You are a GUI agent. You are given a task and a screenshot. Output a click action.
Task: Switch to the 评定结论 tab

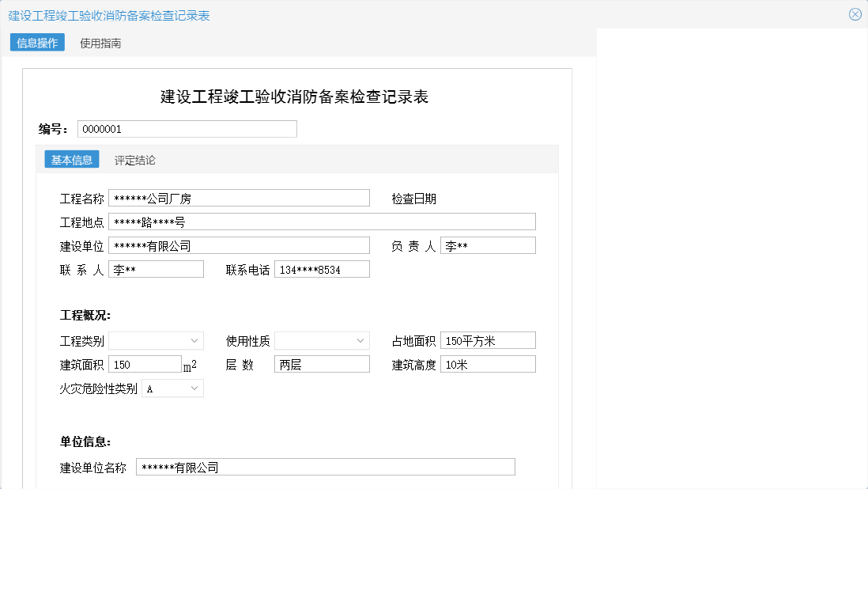(x=134, y=160)
